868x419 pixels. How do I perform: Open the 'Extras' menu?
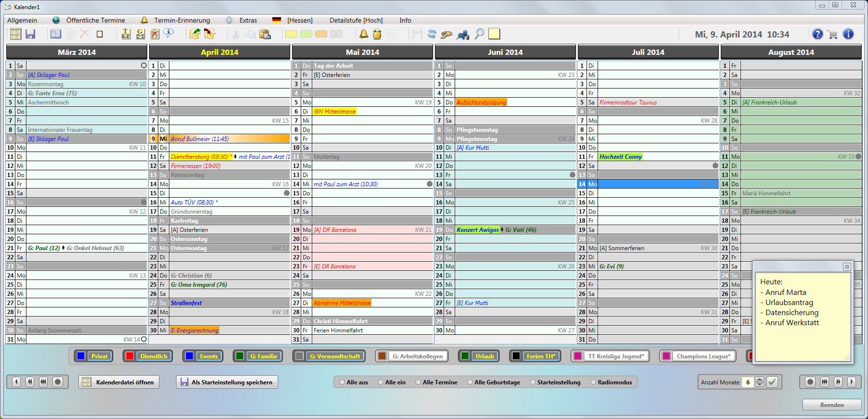pyautogui.click(x=248, y=20)
